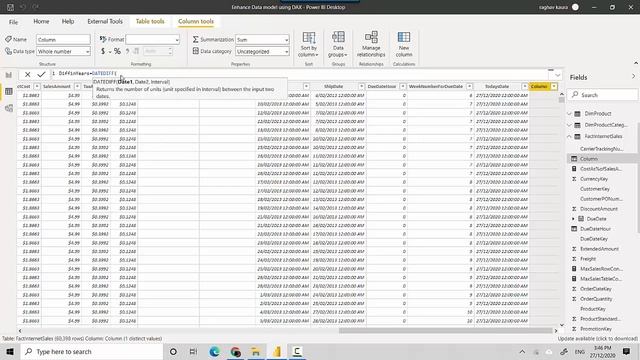Click the Name input field

coord(63,40)
